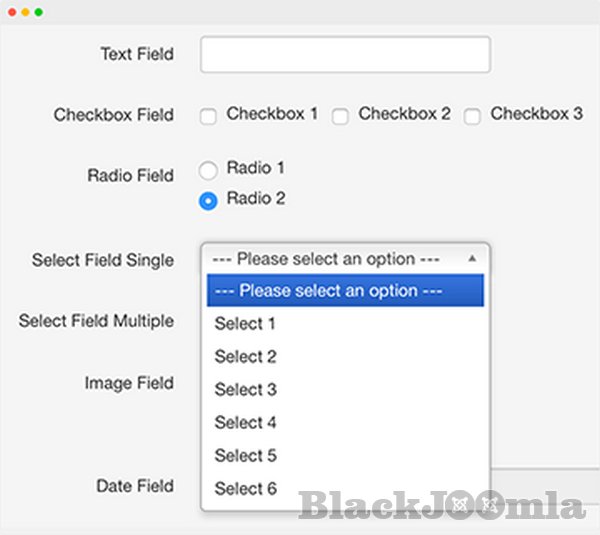Choose Select 2 from the dropdown list
This screenshot has width=600, height=535.
pyautogui.click(x=245, y=357)
